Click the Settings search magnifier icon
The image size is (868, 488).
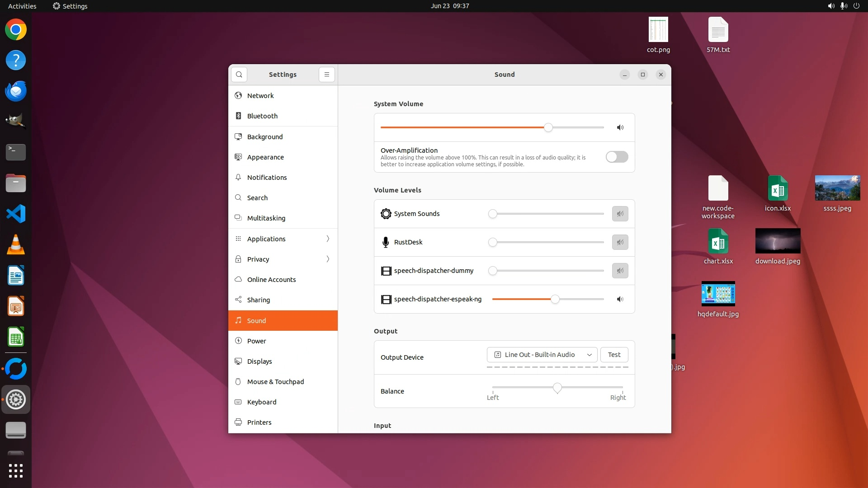239,75
